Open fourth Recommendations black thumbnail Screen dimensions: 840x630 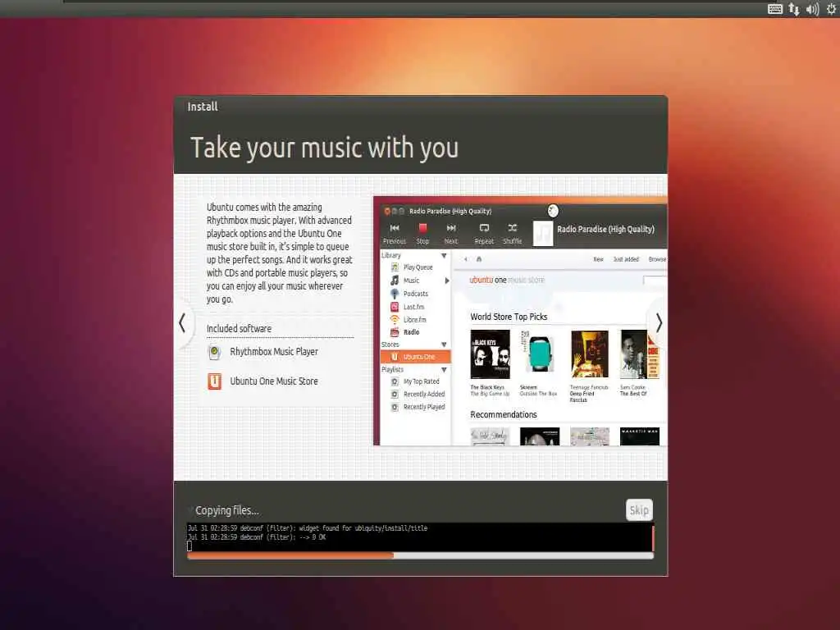click(640, 436)
